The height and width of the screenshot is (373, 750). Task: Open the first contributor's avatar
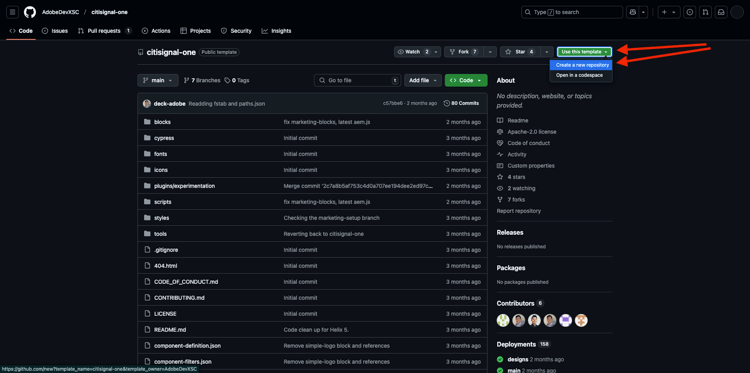503,320
